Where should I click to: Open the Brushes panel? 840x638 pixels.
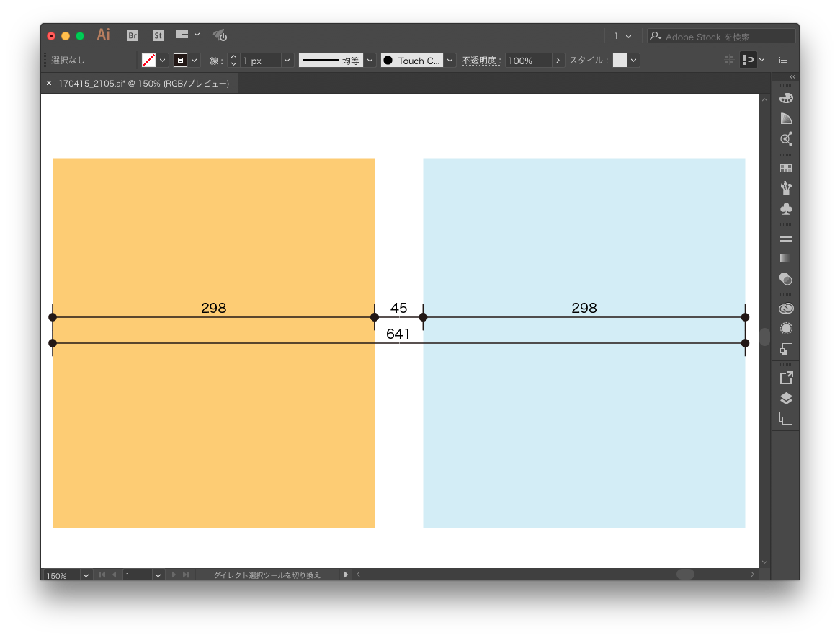786,188
